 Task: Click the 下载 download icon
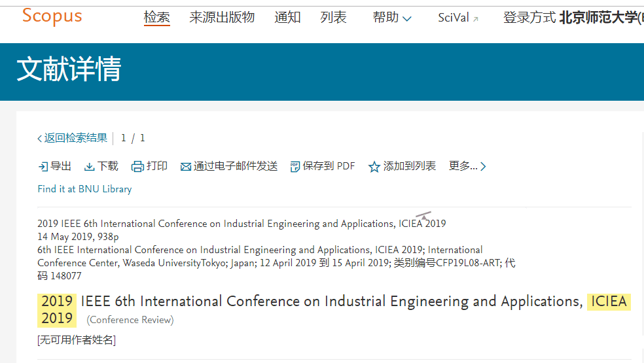(89, 166)
